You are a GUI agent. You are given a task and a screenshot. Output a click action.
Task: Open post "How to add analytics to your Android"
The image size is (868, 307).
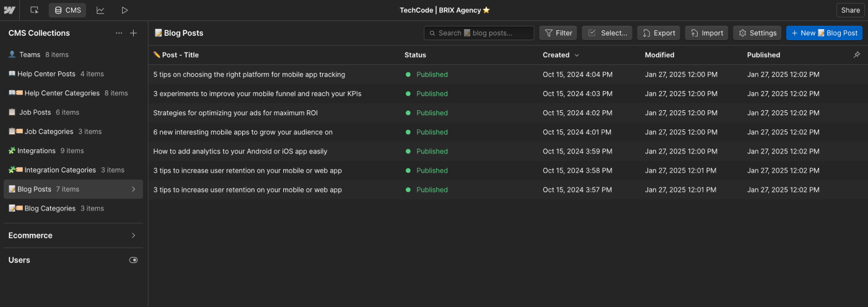[x=240, y=151]
